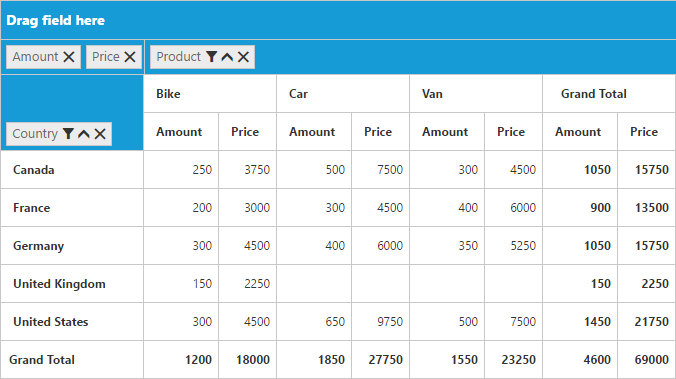Remove the Price value field
The height and width of the screenshot is (379, 676).
130,57
